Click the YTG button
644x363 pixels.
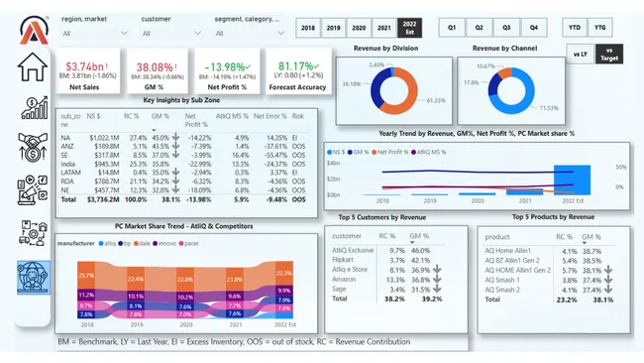600,28
